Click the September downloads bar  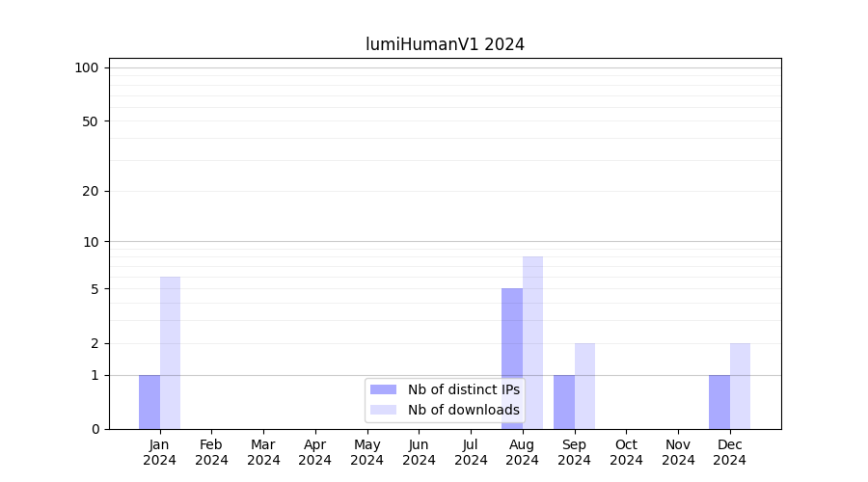(x=584, y=386)
